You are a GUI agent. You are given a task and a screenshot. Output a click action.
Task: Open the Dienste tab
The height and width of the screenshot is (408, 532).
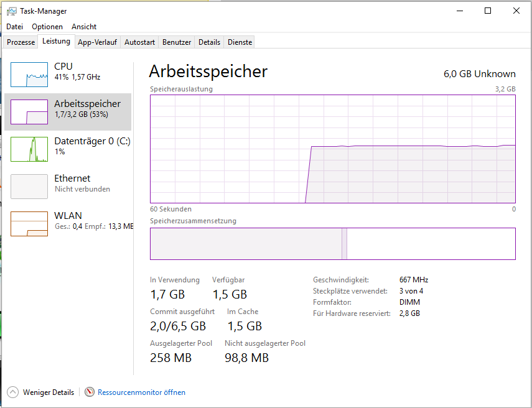click(240, 42)
